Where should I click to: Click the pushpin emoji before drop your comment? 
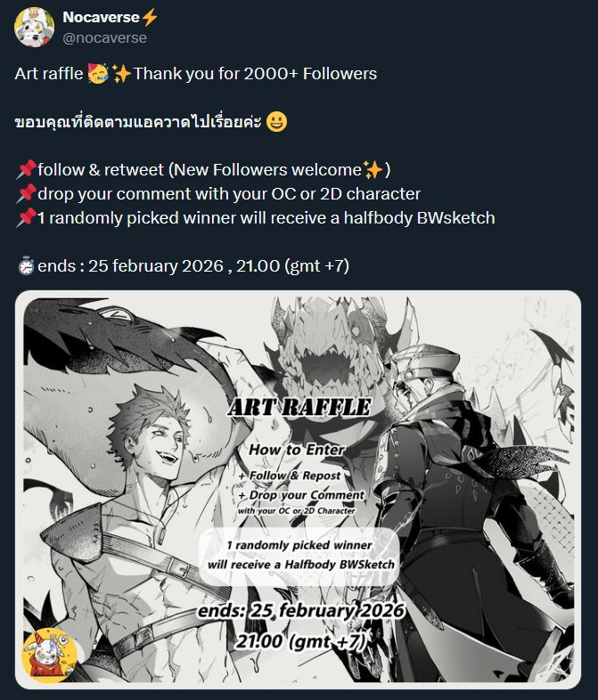[x=27, y=194]
